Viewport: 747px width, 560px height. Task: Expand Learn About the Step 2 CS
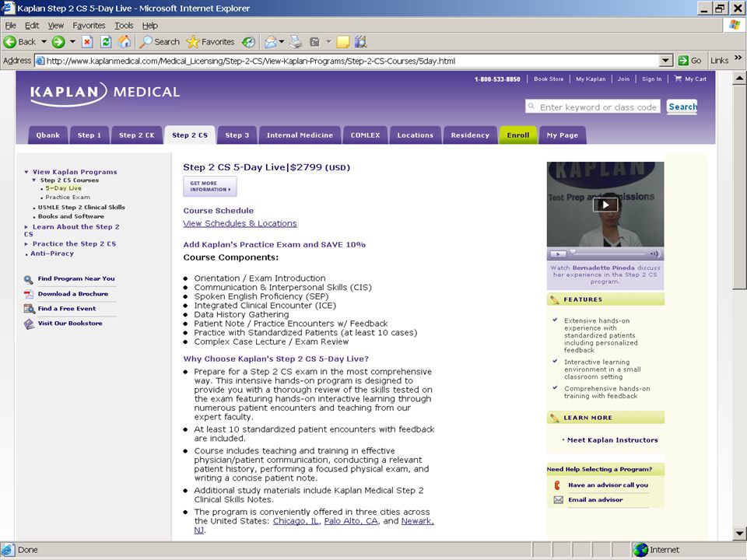26,227
